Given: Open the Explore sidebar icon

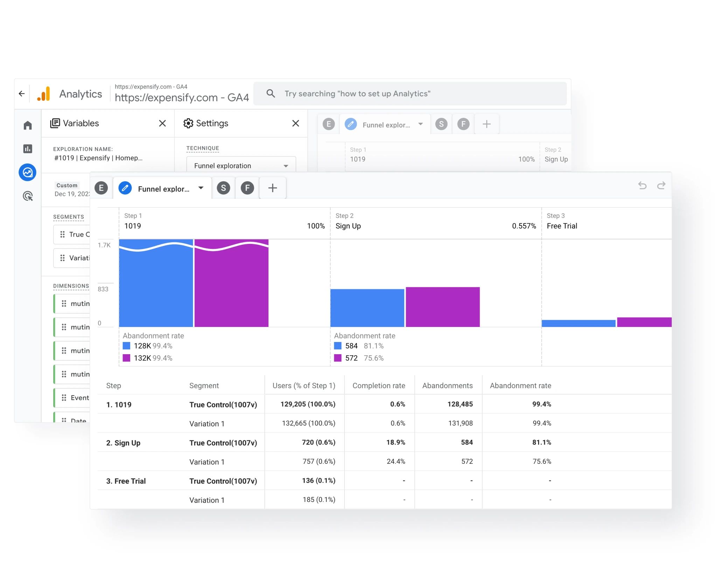Looking at the screenshot, I should coord(28,172).
